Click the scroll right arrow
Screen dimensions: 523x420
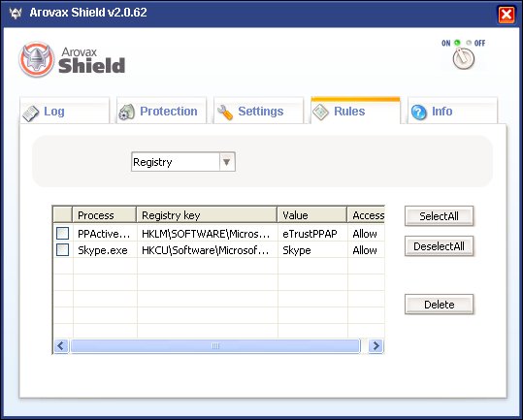click(x=376, y=345)
